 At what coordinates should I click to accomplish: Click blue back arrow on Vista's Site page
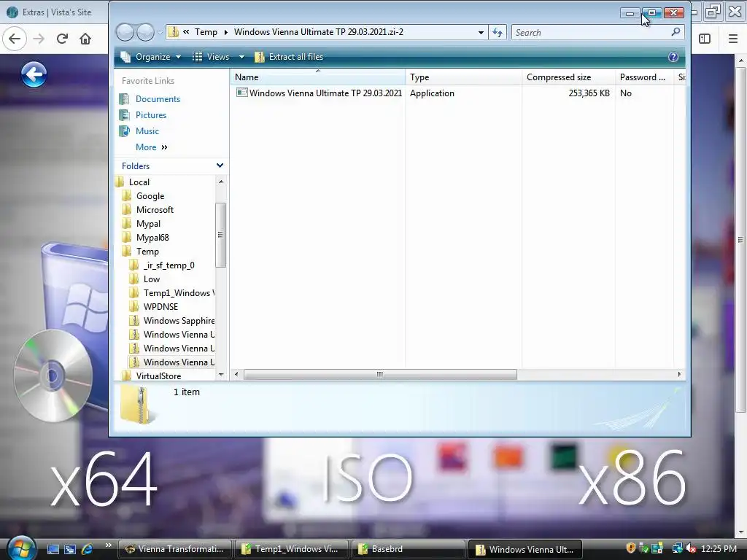tap(34, 74)
